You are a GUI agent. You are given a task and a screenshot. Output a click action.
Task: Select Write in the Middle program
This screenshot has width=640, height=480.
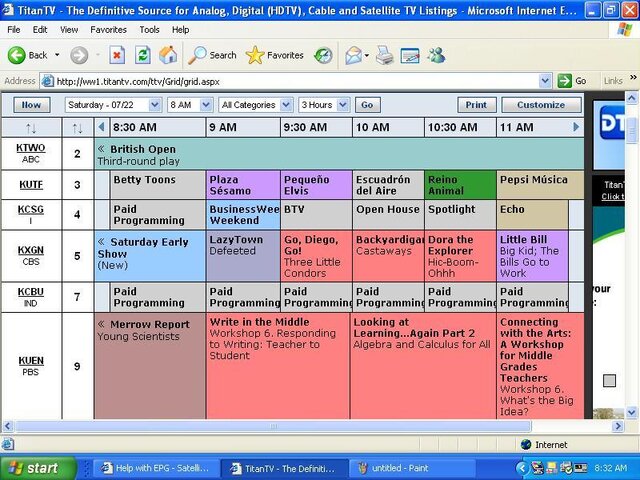click(278, 366)
